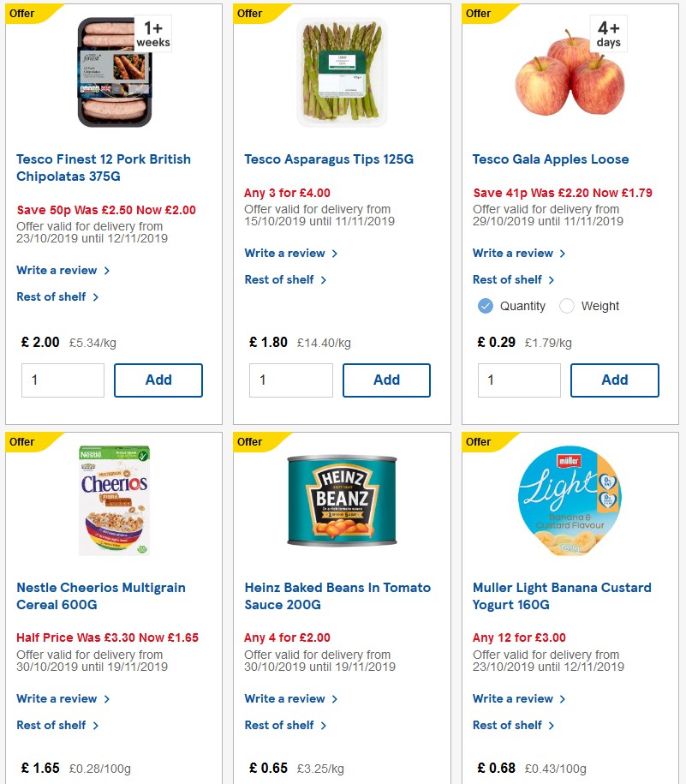
Task: Click the Cheerios cereal box image
Action: pyautogui.click(x=114, y=500)
